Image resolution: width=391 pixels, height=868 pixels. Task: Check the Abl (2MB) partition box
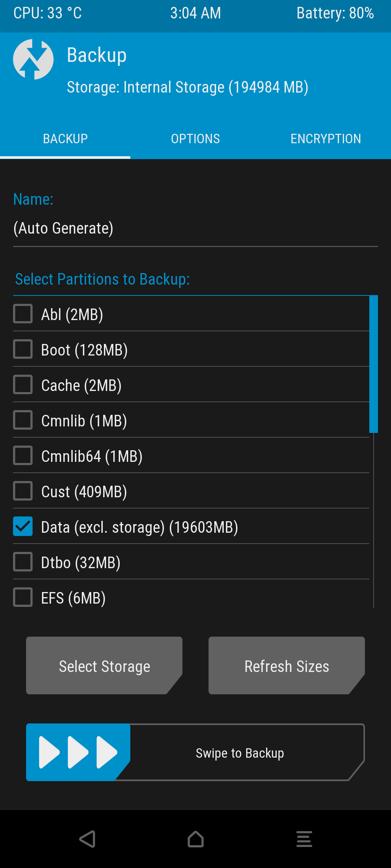23,314
